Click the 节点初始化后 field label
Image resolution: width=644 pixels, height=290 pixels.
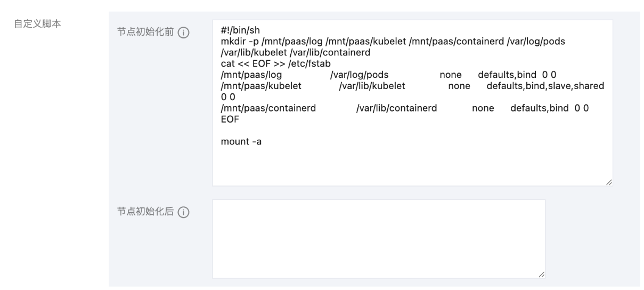tap(145, 212)
